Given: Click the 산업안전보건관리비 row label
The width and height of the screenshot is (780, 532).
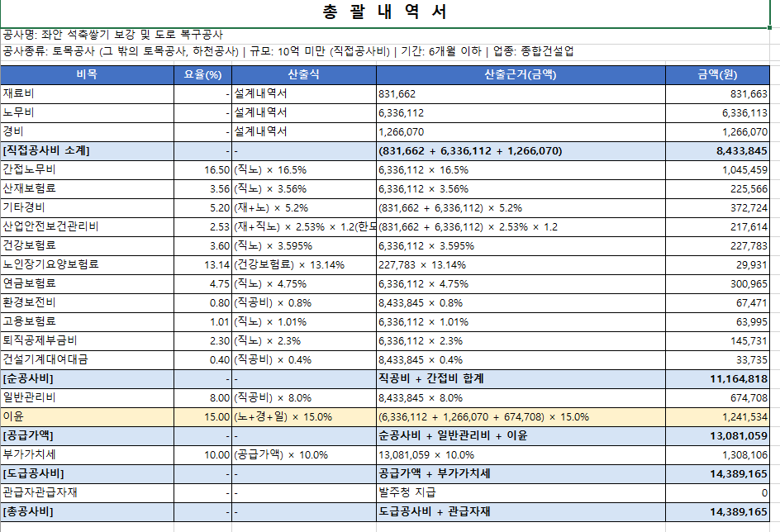Looking at the screenshot, I should [x=87, y=226].
